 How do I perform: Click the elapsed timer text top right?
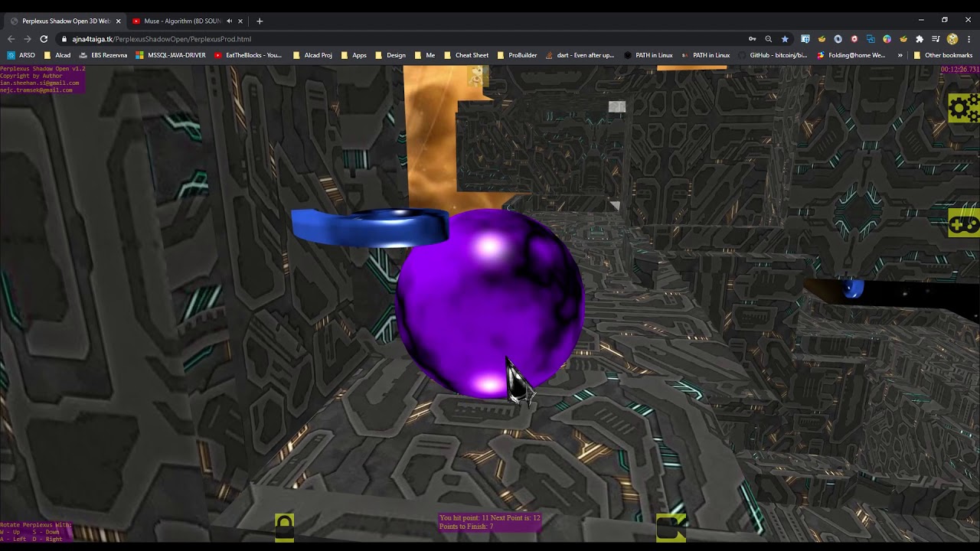point(960,70)
